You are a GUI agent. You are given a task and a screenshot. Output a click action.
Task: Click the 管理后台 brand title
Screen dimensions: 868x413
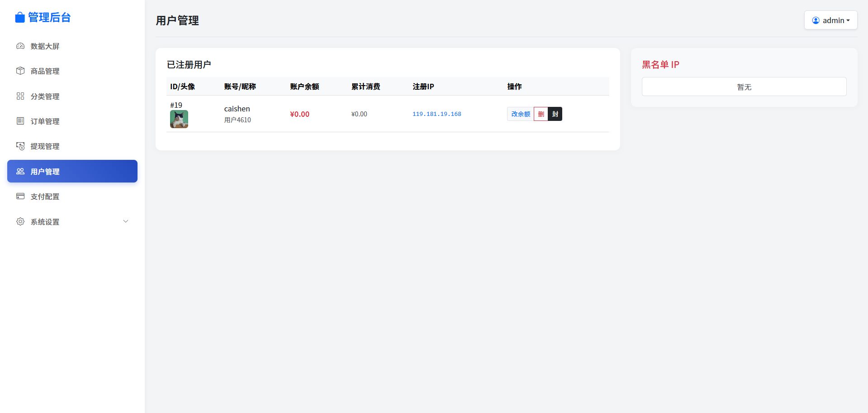(x=49, y=18)
